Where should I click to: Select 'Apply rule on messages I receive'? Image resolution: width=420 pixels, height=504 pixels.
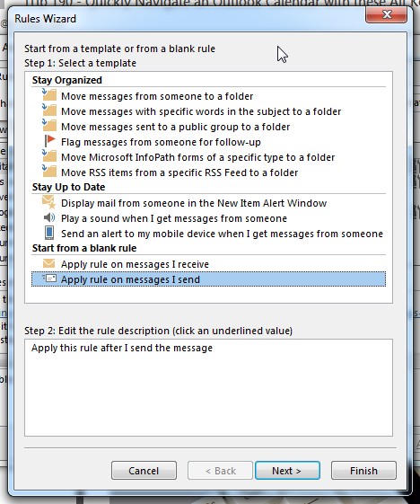(135, 264)
